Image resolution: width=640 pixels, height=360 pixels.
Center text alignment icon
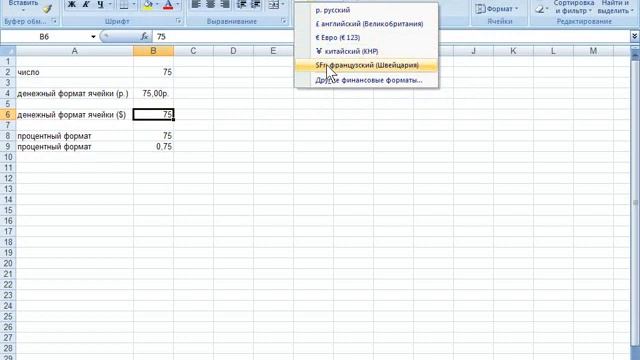211,4
